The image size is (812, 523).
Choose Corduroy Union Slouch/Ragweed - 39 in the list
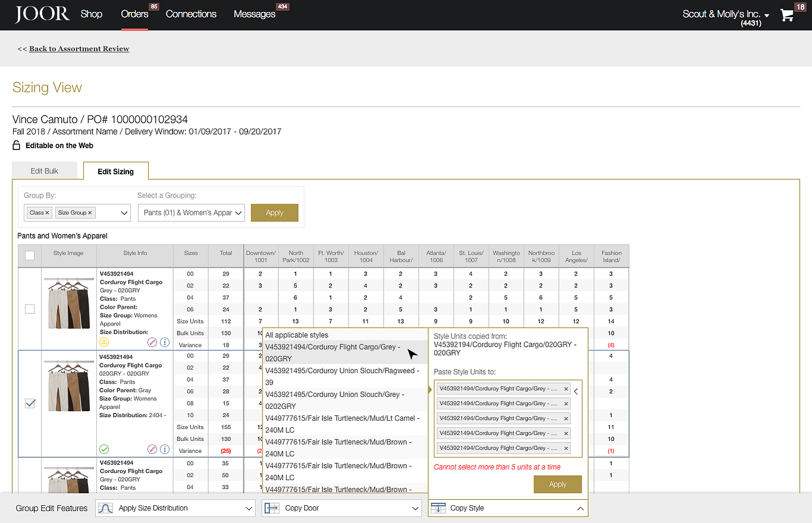[344, 376]
